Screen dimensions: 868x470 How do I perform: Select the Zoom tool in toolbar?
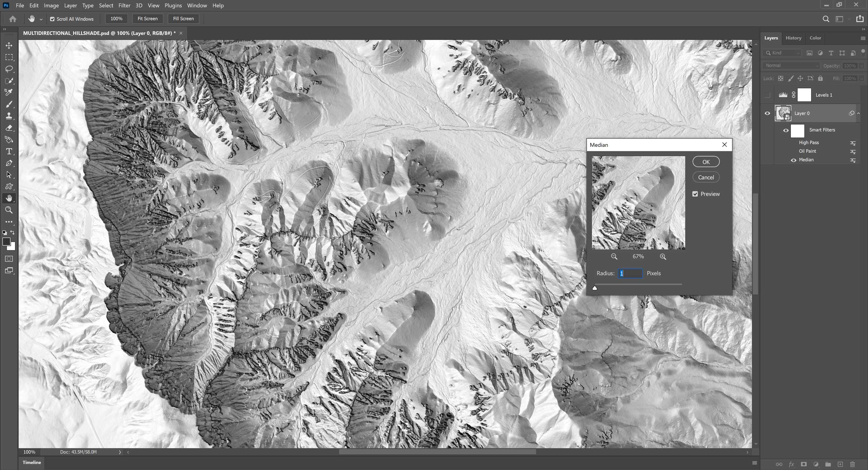(9, 210)
